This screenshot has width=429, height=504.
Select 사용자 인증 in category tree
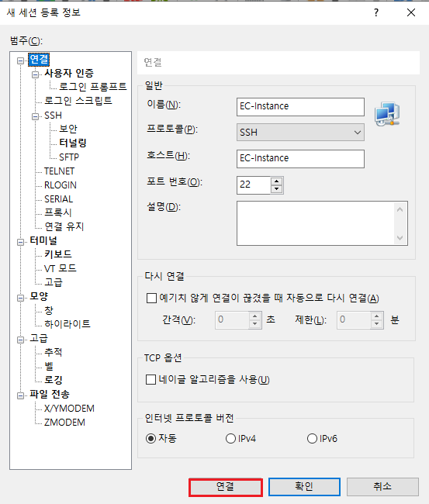point(69,74)
